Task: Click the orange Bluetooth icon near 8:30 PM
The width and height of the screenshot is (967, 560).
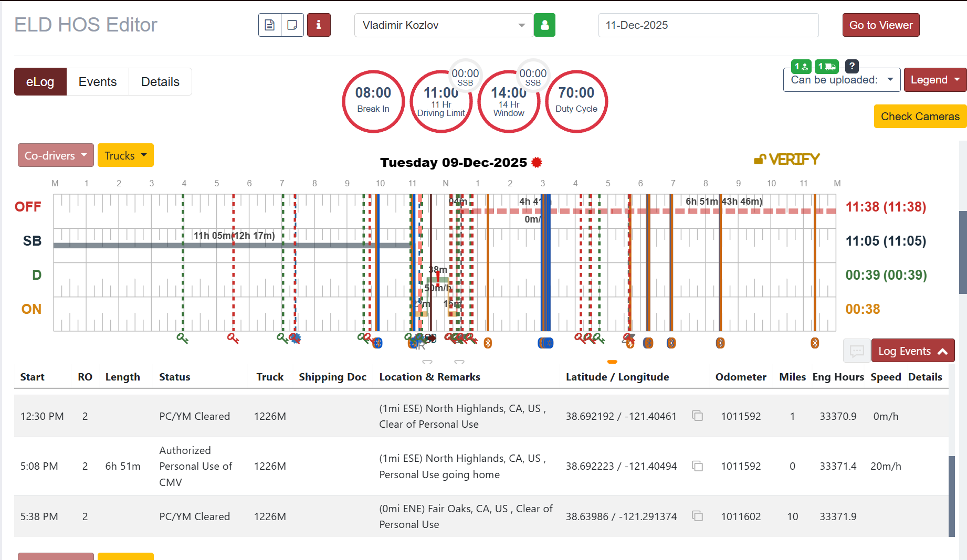Action: pos(720,343)
